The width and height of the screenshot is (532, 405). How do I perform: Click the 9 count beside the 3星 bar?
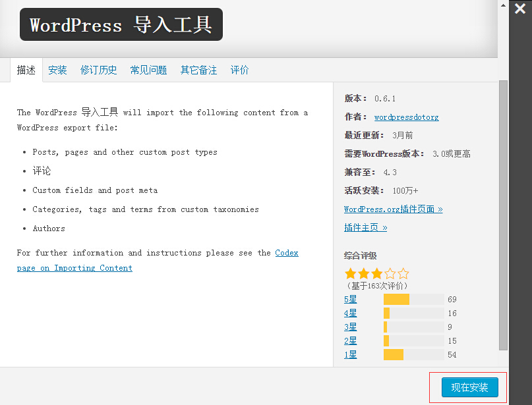pyautogui.click(x=450, y=327)
